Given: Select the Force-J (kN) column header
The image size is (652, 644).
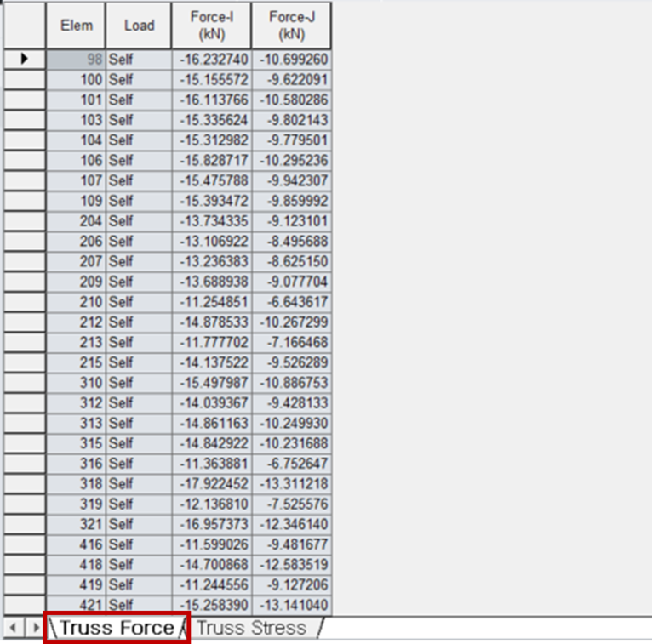Looking at the screenshot, I should pos(291,26).
